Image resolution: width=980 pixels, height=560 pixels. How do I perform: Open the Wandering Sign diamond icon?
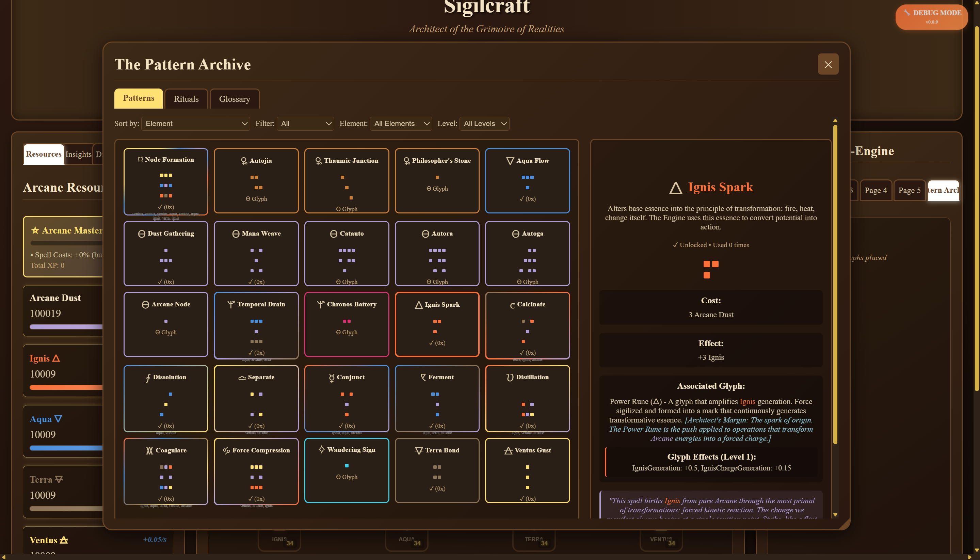[x=321, y=450]
